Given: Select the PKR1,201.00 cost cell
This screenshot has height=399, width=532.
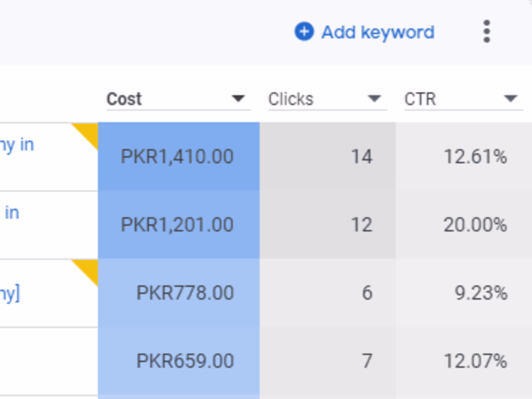Looking at the screenshot, I should 177,225.
